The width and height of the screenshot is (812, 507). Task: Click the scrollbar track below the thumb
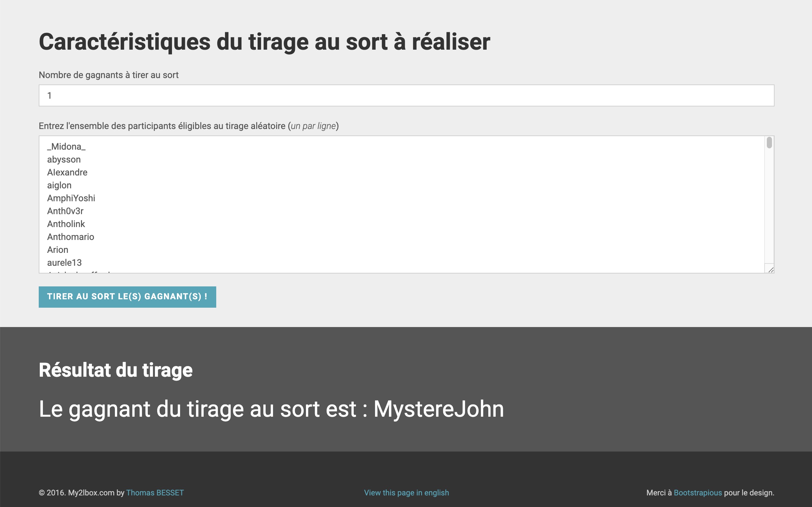tap(769, 208)
